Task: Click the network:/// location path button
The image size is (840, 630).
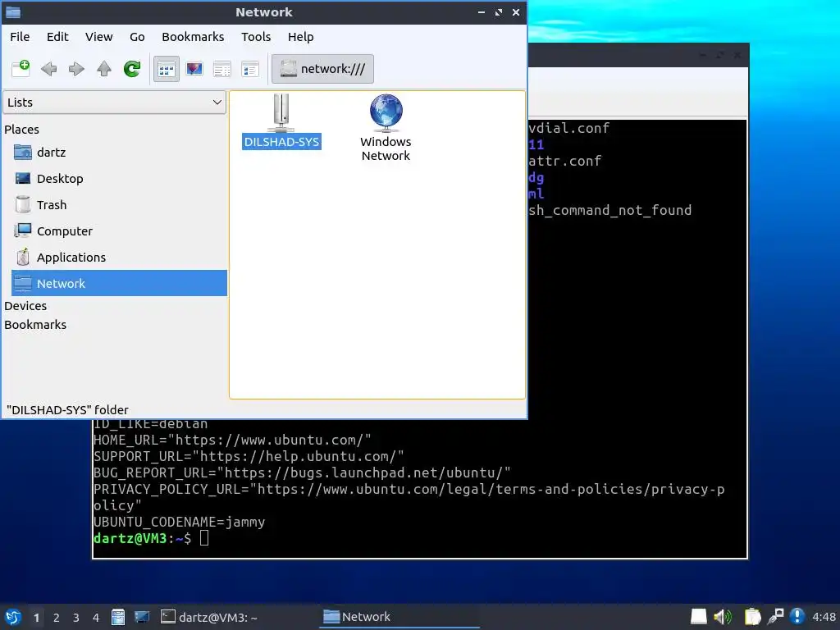Action: tap(322, 69)
